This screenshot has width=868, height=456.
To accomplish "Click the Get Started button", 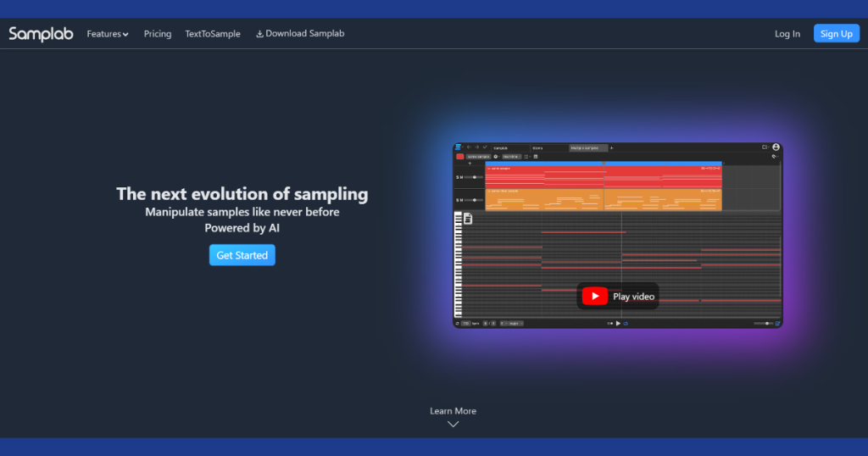I will [242, 255].
